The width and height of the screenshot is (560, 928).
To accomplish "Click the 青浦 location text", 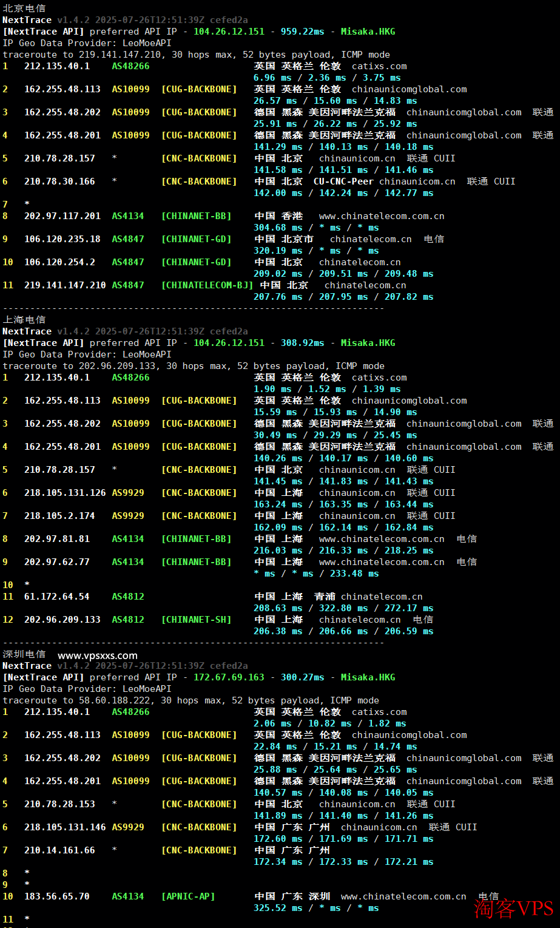I will tap(325, 597).
